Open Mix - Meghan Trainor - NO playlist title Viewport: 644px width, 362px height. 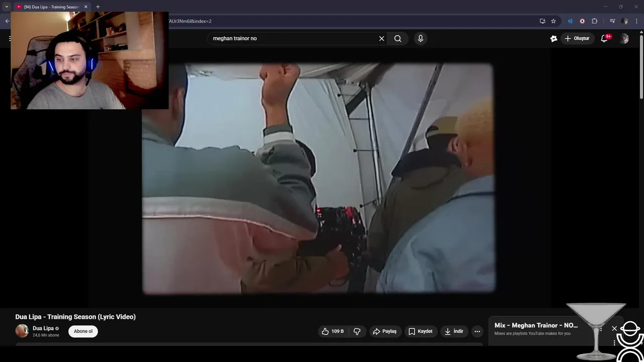(x=536, y=325)
